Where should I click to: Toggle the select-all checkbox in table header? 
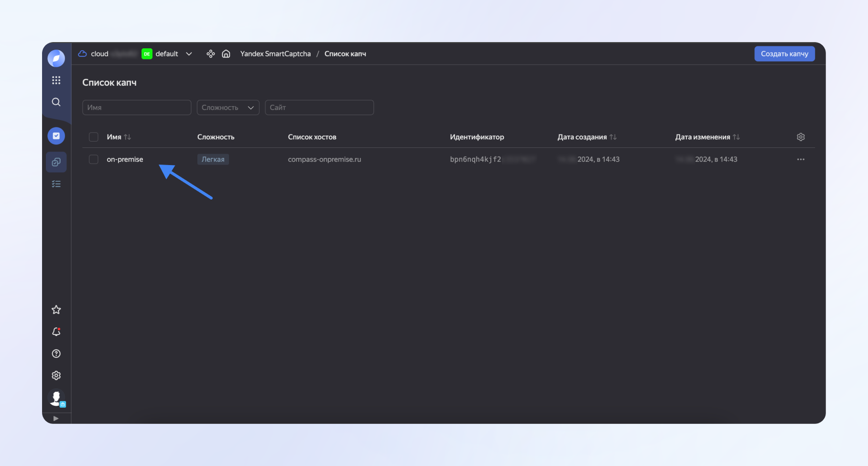click(94, 137)
